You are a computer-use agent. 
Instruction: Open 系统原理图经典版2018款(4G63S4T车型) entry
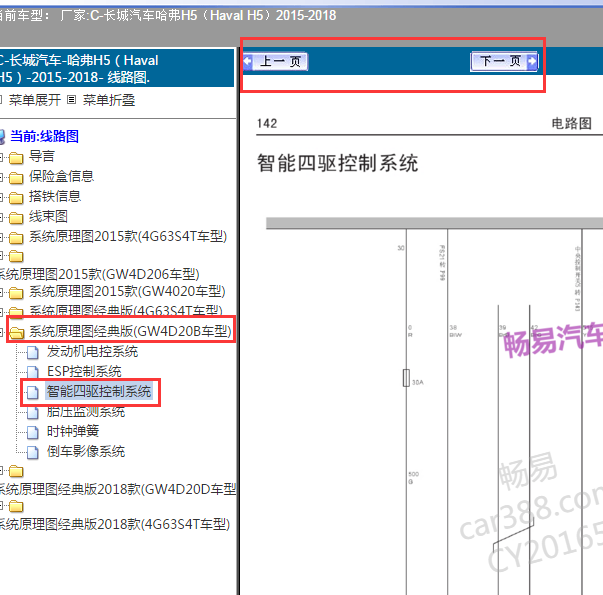(x=115, y=524)
